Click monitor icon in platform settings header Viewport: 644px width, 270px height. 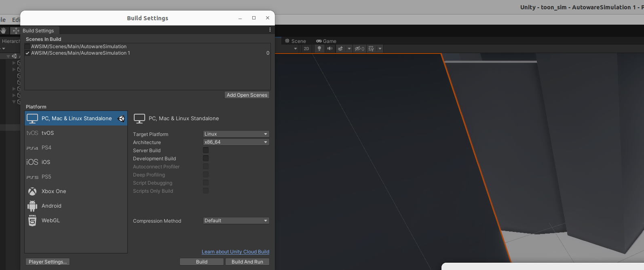[x=139, y=119]
